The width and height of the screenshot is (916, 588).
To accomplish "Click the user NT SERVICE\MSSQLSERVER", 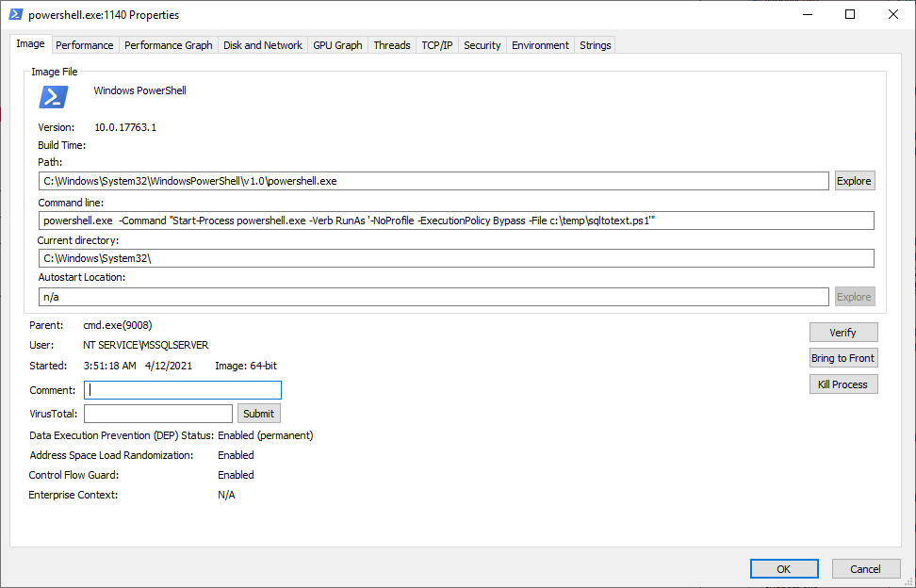I will 145,345.
